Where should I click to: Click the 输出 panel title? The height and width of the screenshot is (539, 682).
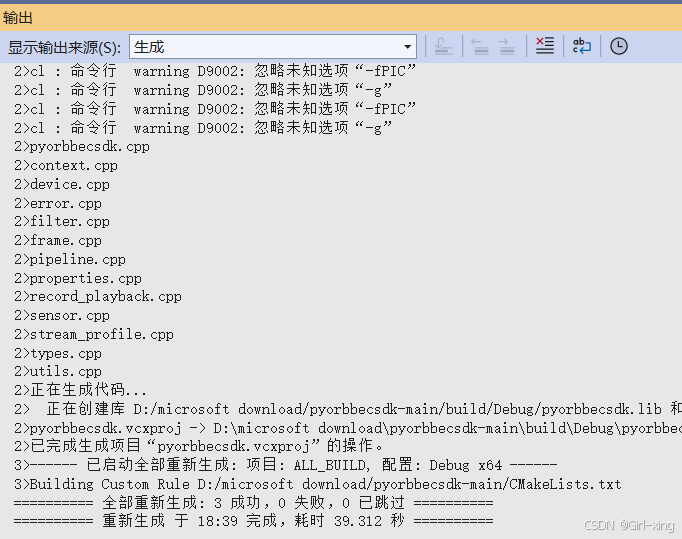(18, 18)
